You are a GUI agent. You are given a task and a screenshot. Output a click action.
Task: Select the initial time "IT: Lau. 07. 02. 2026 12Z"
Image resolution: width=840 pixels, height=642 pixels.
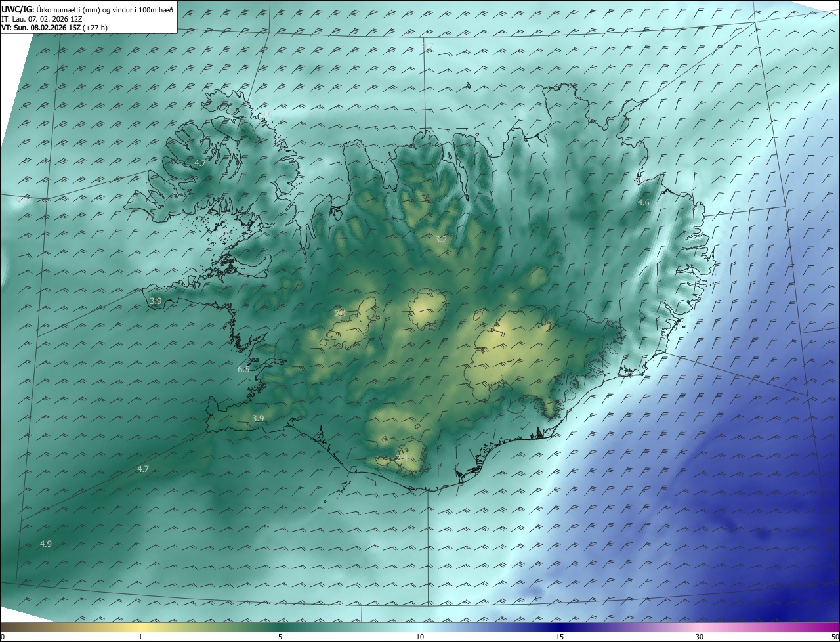(x=41, y=19)
